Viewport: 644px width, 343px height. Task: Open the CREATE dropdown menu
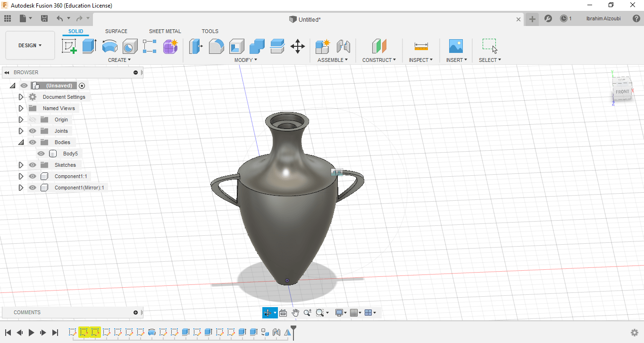(x=119, y=60)
